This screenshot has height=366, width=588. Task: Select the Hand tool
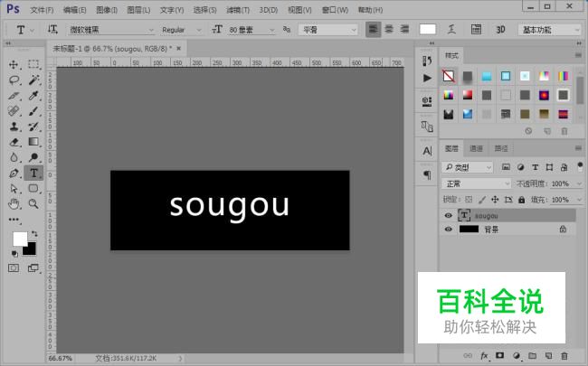pyautogui.click(x=14, y=204)
